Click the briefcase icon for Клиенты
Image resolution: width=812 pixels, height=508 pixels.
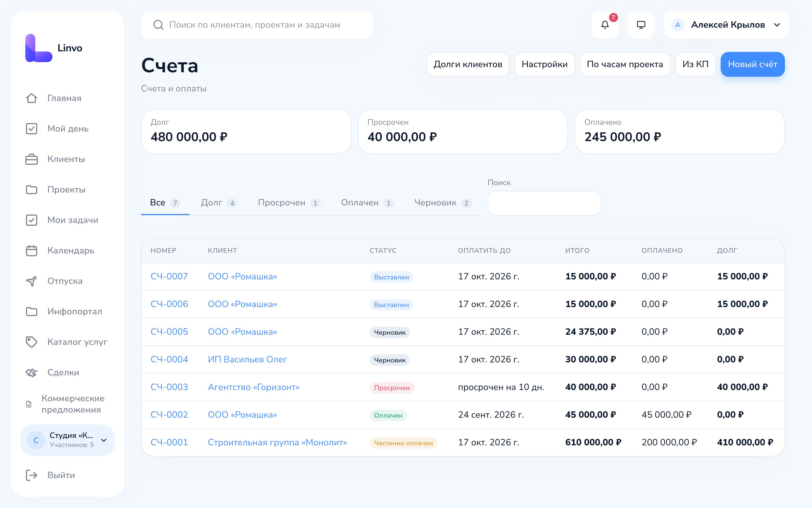(32, 159)
